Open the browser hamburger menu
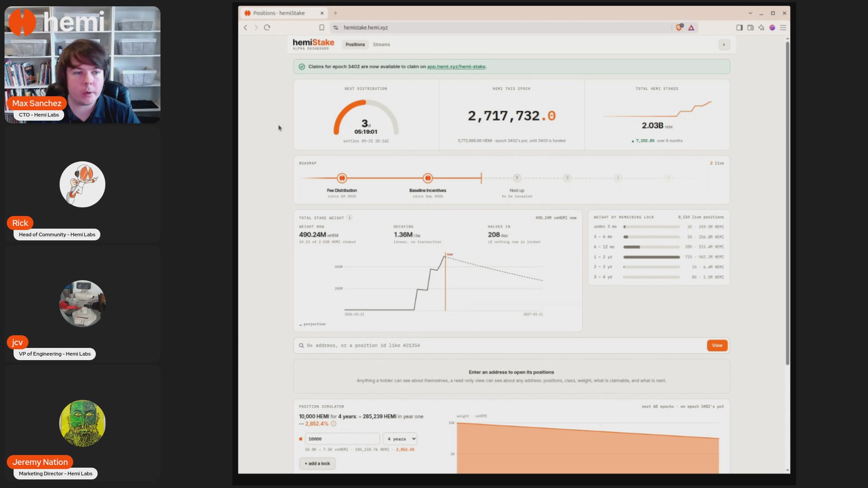This screenshot has height=488, width=868. [783, 28]
